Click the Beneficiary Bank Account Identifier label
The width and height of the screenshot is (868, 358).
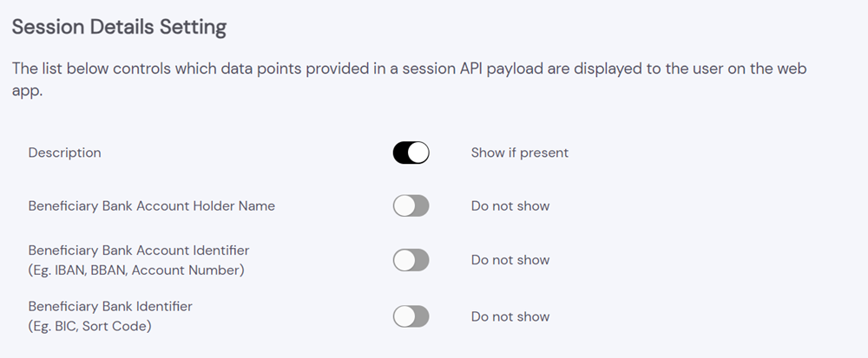click(x=138, y=251)
